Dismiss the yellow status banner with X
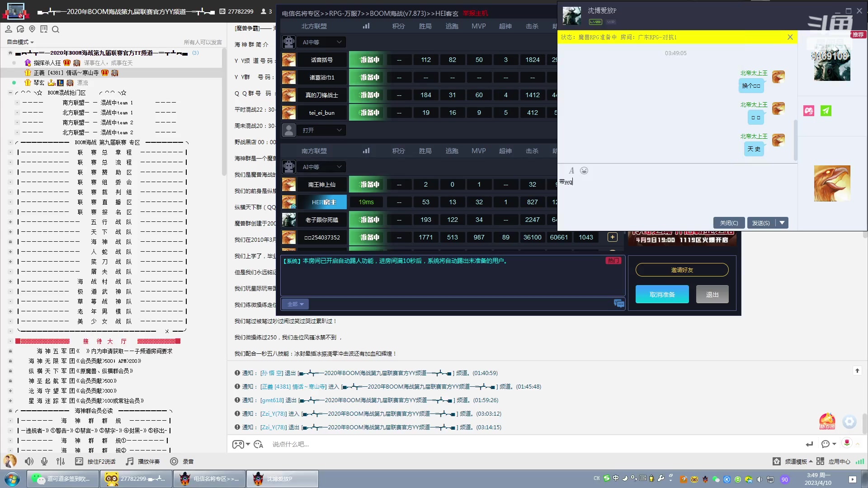Screen dimensions: 868x488 (x=790, y=37)
